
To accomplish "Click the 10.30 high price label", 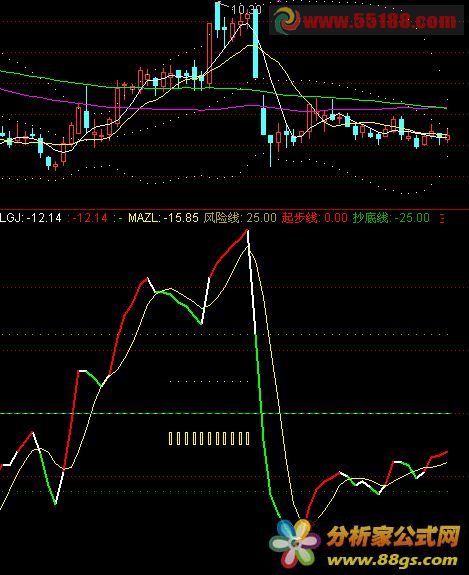I will coord(246,9).
